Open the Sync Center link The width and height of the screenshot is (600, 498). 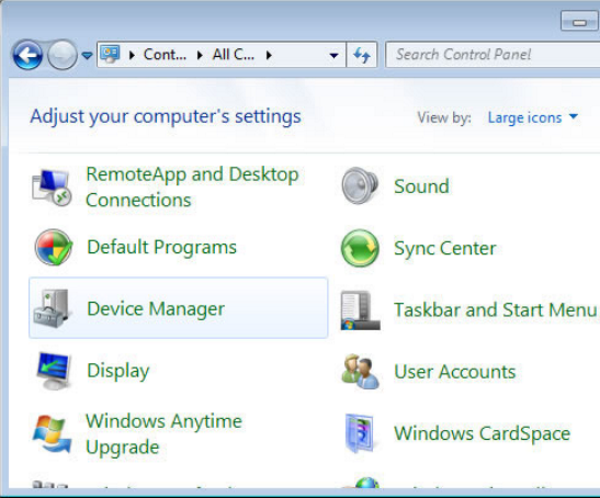445,248
